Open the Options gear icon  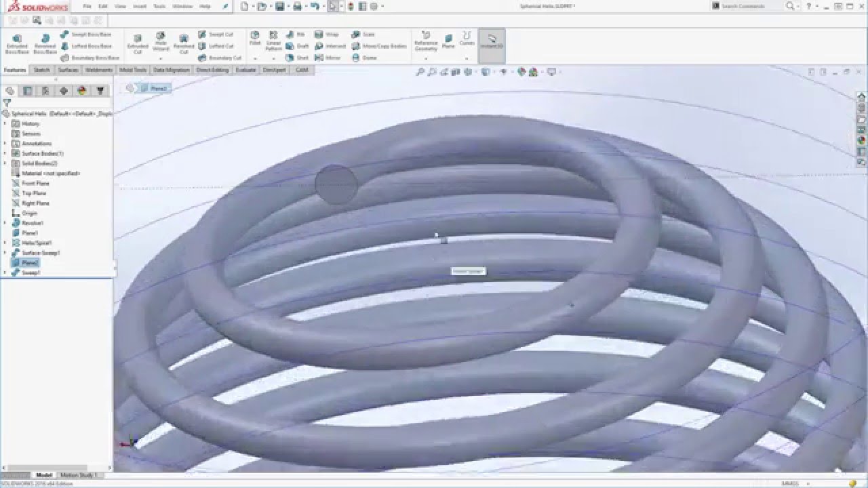(x=374, y=6)
